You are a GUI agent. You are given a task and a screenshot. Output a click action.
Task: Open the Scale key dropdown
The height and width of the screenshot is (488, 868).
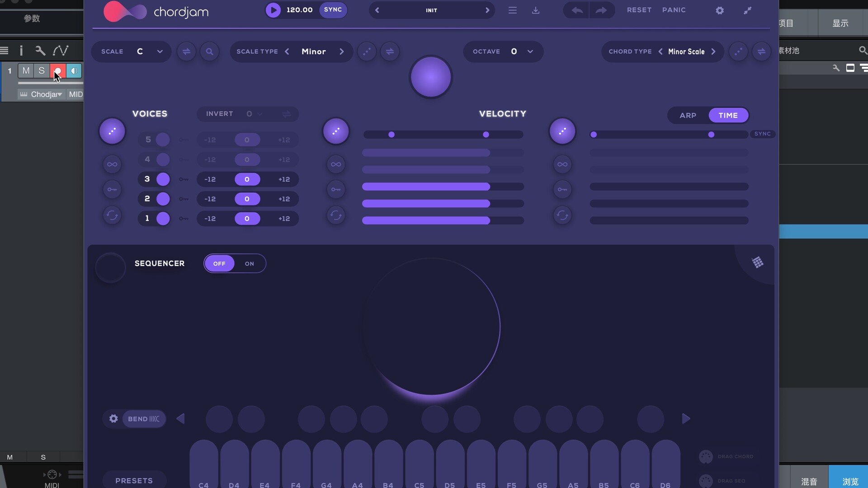pos(160,52)
